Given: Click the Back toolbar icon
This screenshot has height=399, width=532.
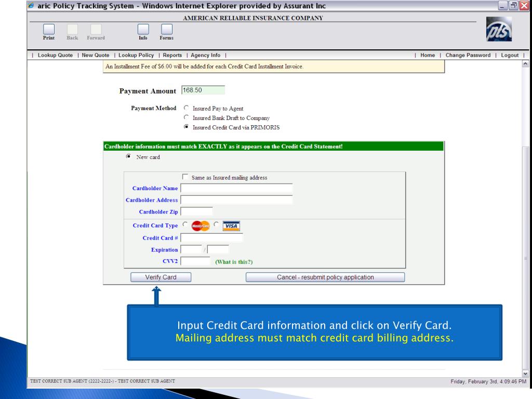Looking at the screenshot, I should (72, 30).
